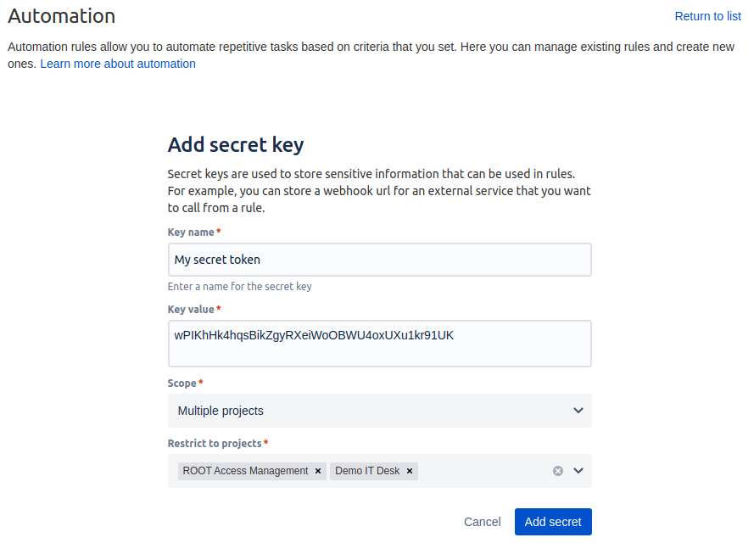
Task: Click the ROOT Access Management chip label
Action: (x=243, y=471)
